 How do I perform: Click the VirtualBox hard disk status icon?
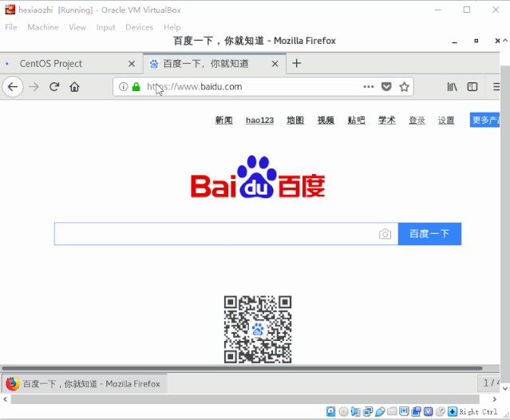tap(330, 411)
